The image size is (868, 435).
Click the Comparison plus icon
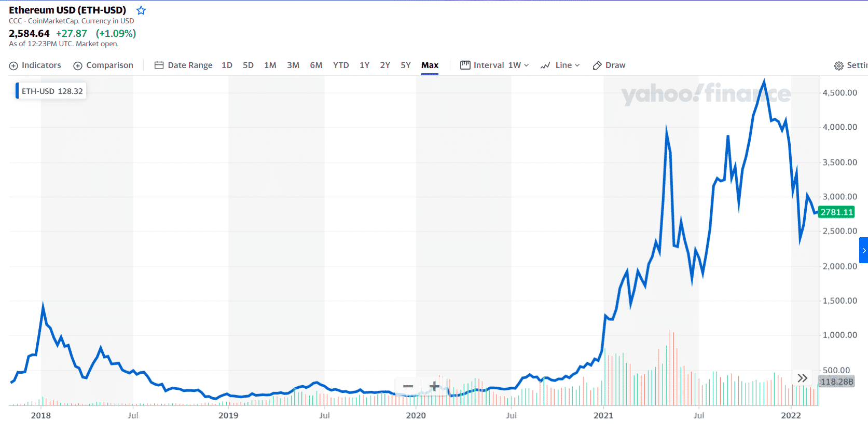tap(78, 66)
